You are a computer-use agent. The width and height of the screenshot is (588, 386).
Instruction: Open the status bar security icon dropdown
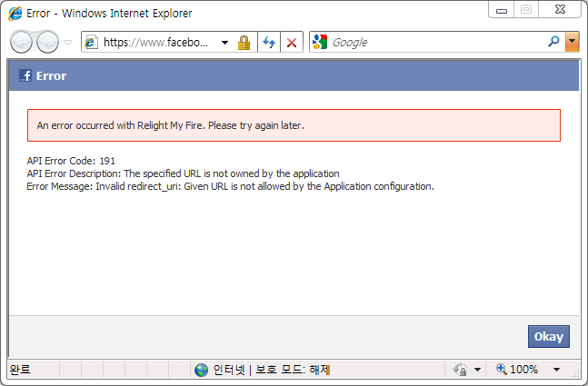(476, 370)
